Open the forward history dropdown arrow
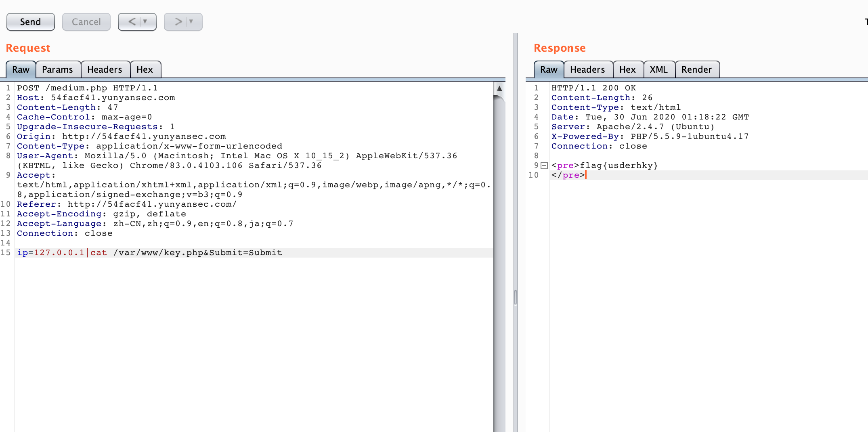This screenshot has width=868, height=432. [192, 22]
